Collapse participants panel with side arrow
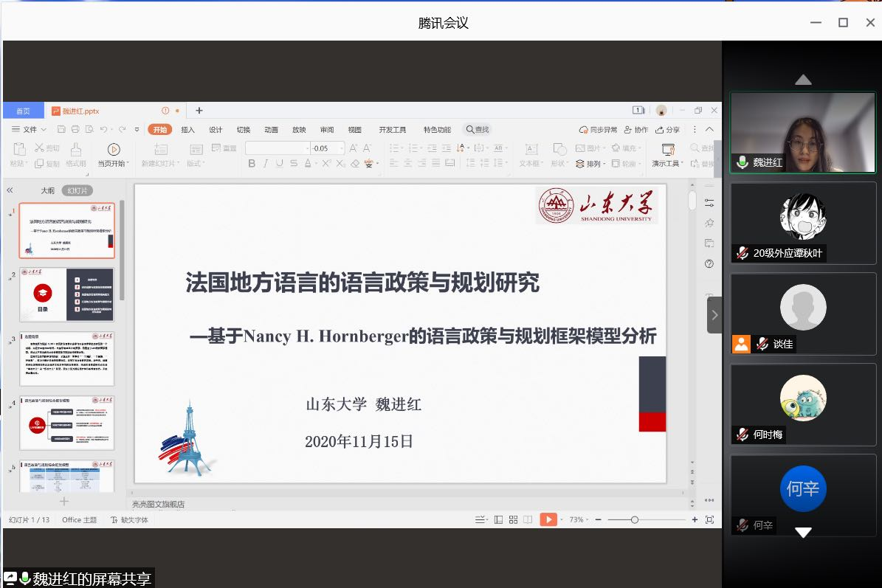882x588 pixels. [714, 315]
